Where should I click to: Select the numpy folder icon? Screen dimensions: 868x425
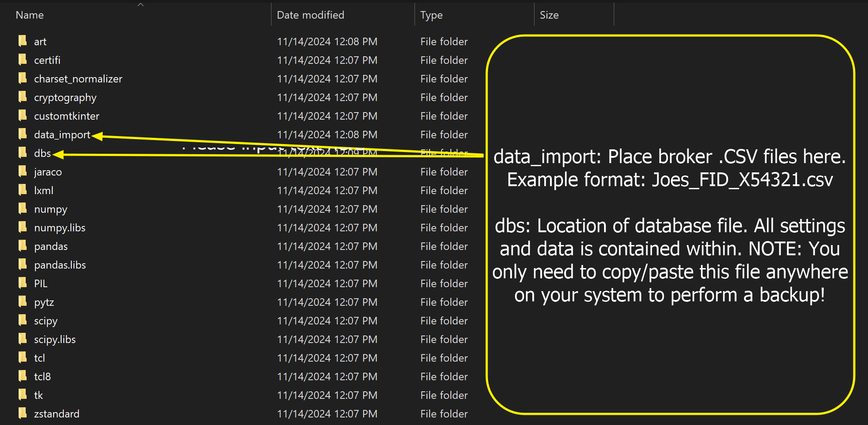(x=23, y=209)
